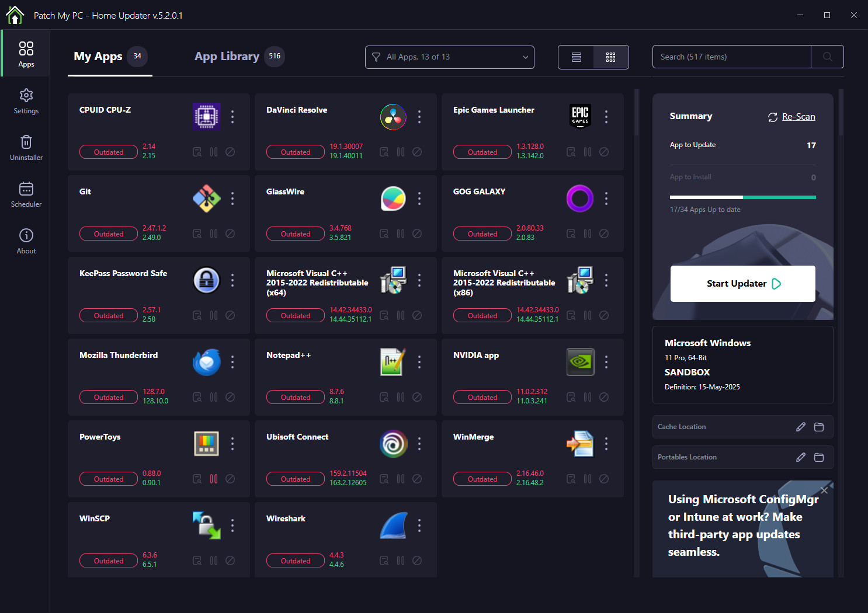This screenshot has height=613, width=868.
Task: Click the Microsoft Windows system info card
Action: tap(743, 364)
